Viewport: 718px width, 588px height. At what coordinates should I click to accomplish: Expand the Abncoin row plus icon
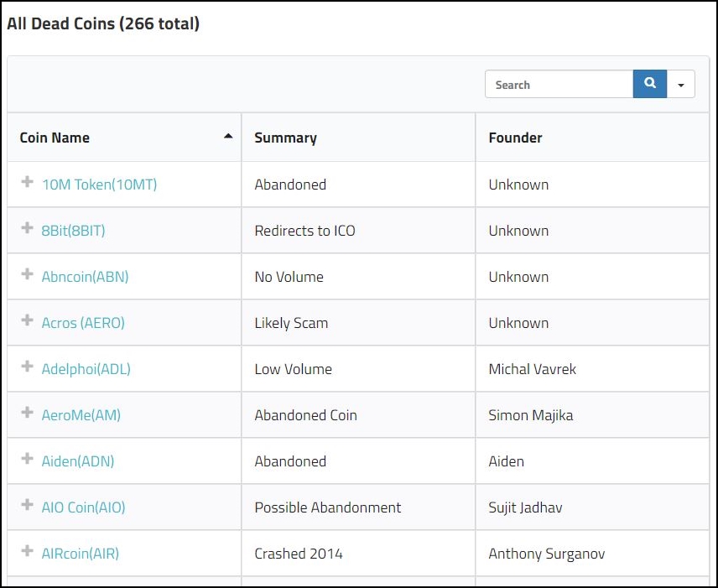click(27, 274)
